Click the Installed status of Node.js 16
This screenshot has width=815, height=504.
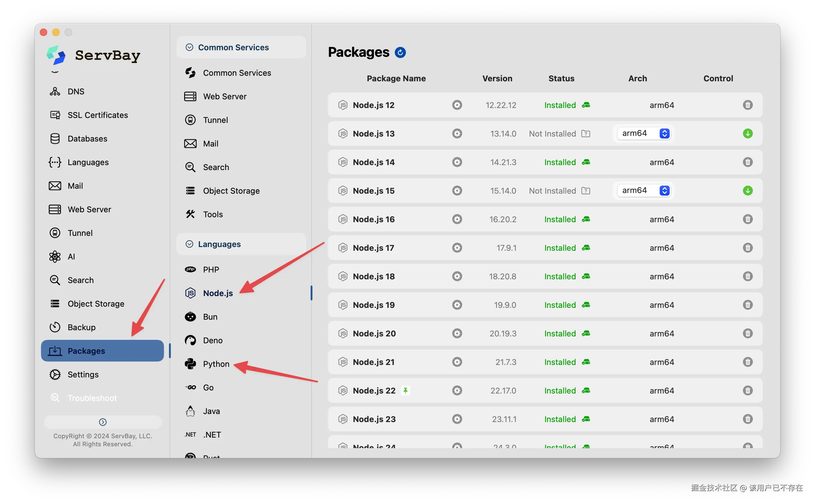560,219
